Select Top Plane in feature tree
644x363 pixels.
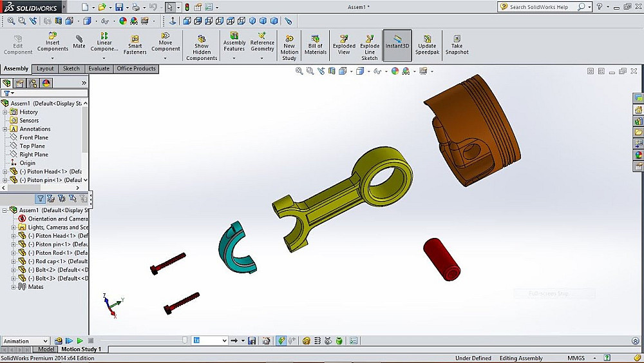[32, 146]
